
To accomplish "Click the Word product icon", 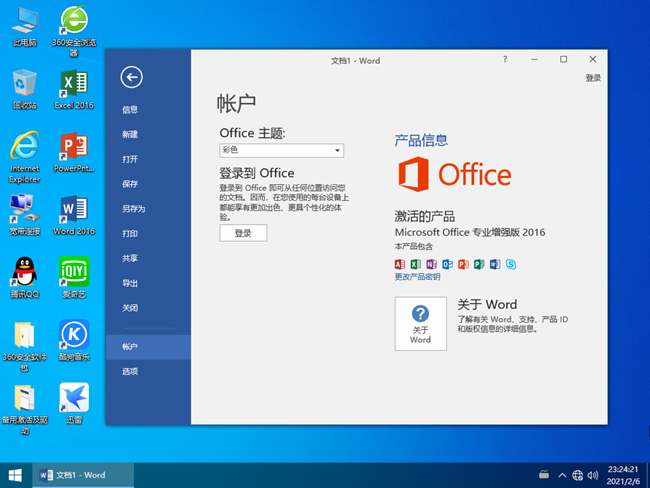I will [x=495, y=264].
